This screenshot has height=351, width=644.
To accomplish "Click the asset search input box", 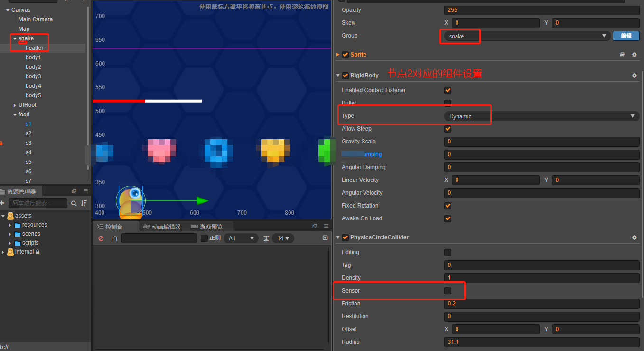I will [38, 203].
